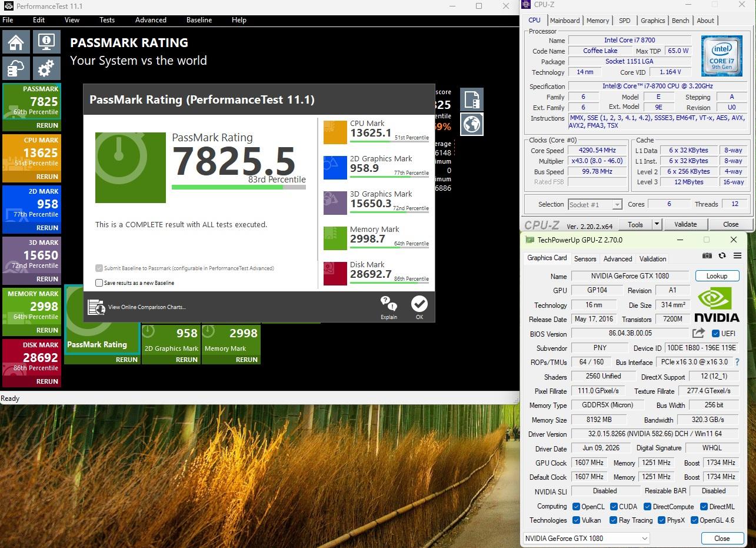The width and height of the screenshot is (756, 548).
Task: Click RERUN under CPU MARK tile
Action: point(47,177)
